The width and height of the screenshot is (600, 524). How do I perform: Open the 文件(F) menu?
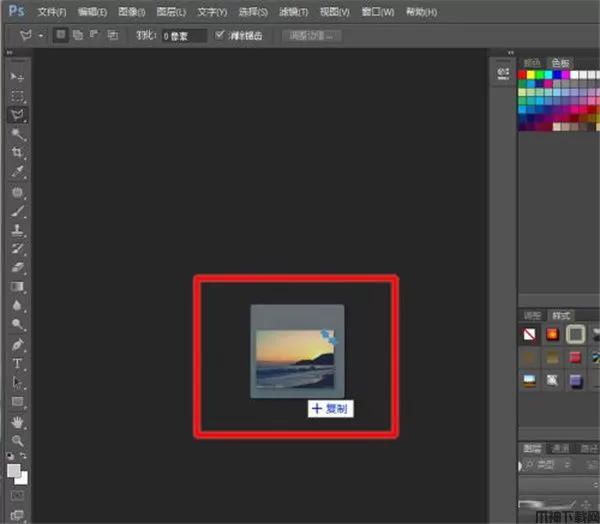(51, 12)
